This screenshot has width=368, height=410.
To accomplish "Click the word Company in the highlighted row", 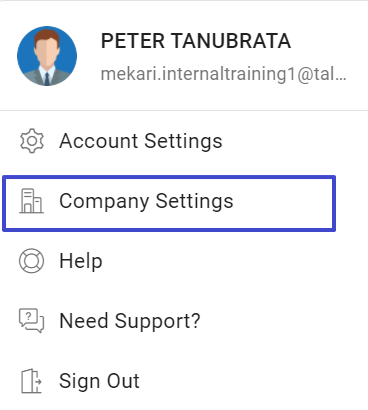I will pyautogui.click(x=104, y=202).
